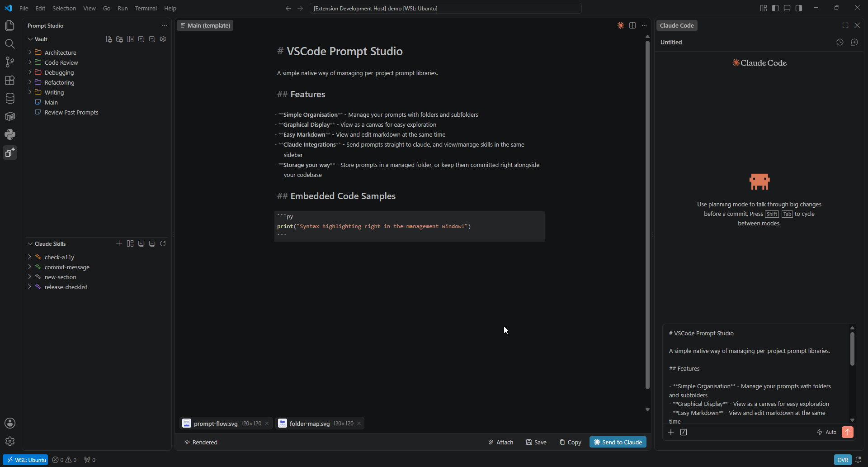This screenshot has height=467, width=868.
Task: Open the Extensions view in activity bar
Action: [x=10, y=80]
